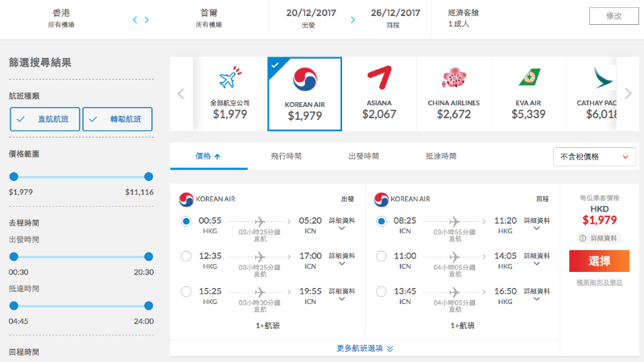Click the Korean Air logo in return column

pos(381,200)
